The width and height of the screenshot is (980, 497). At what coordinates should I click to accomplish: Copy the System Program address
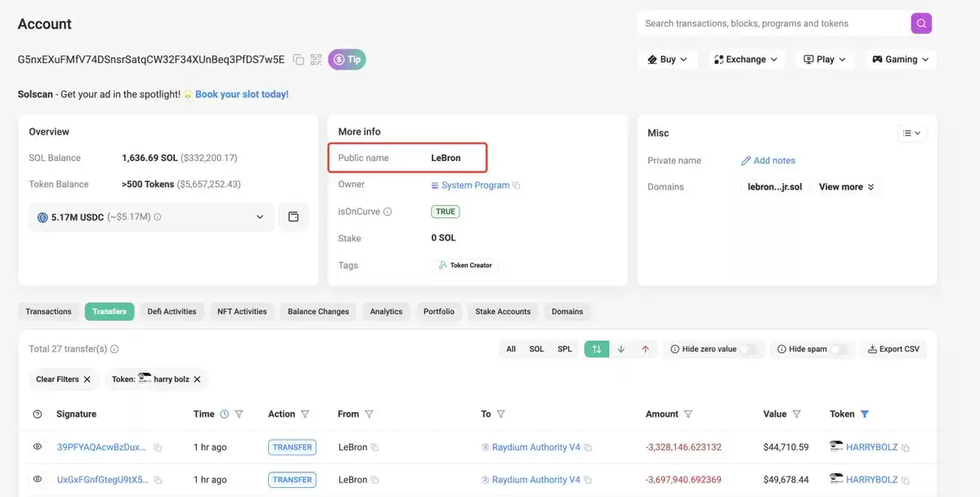[517, 186]
